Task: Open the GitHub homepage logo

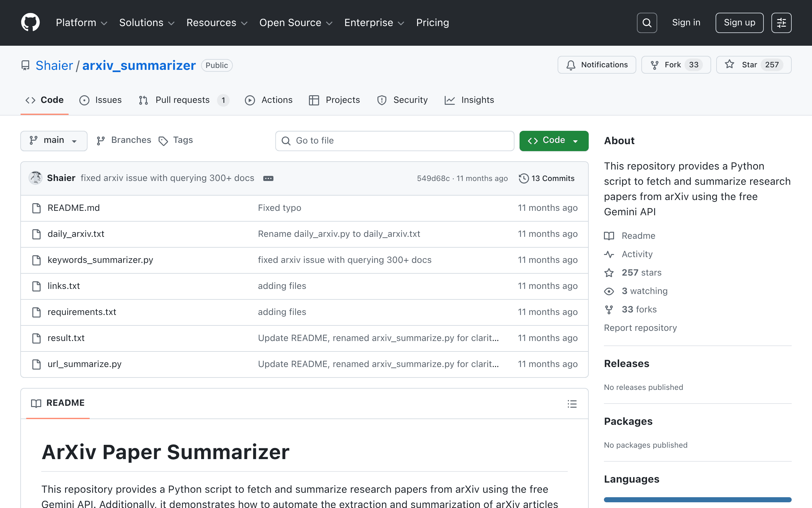Action: click(x=30, y=23)
